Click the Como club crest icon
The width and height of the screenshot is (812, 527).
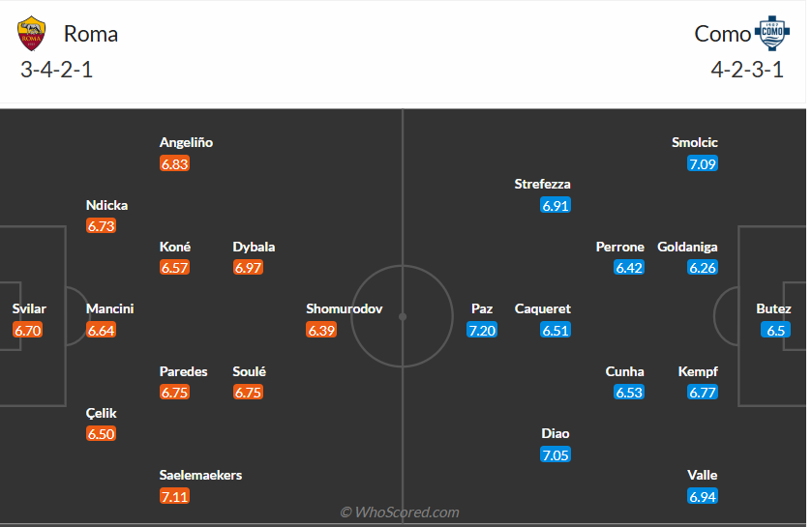[770, 34]
